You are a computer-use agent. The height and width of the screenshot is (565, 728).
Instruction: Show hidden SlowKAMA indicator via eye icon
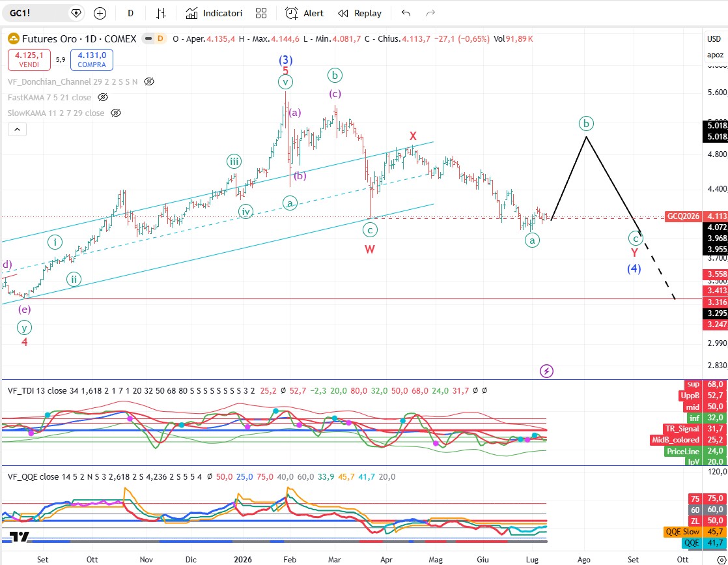(116, 113)
